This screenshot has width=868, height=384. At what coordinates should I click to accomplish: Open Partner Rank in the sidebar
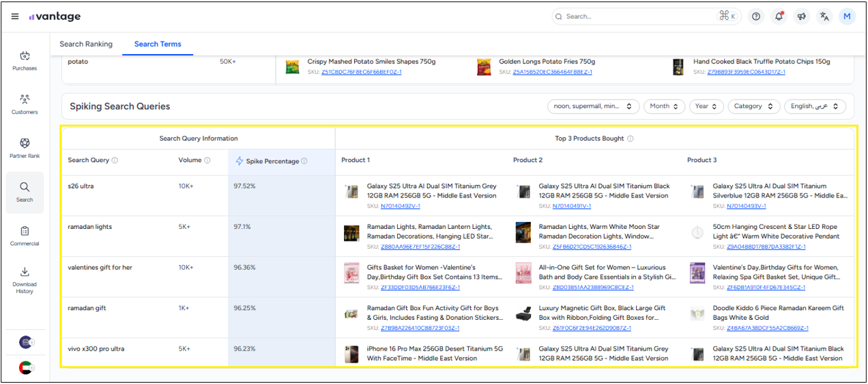point(25,148)
